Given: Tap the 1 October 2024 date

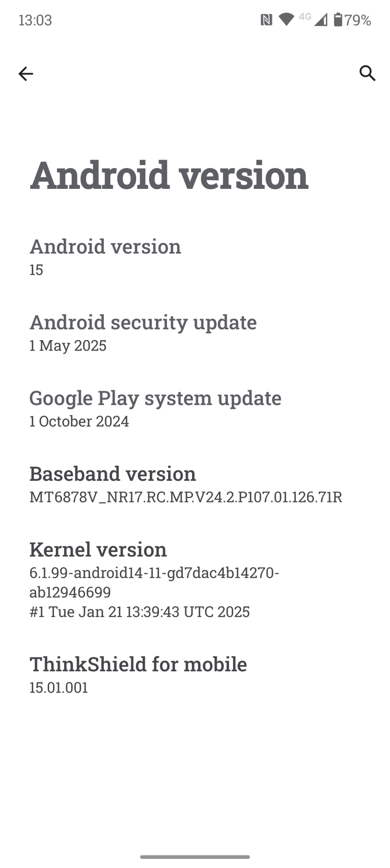Looking at the screenshot, I should tap(79, 421).
